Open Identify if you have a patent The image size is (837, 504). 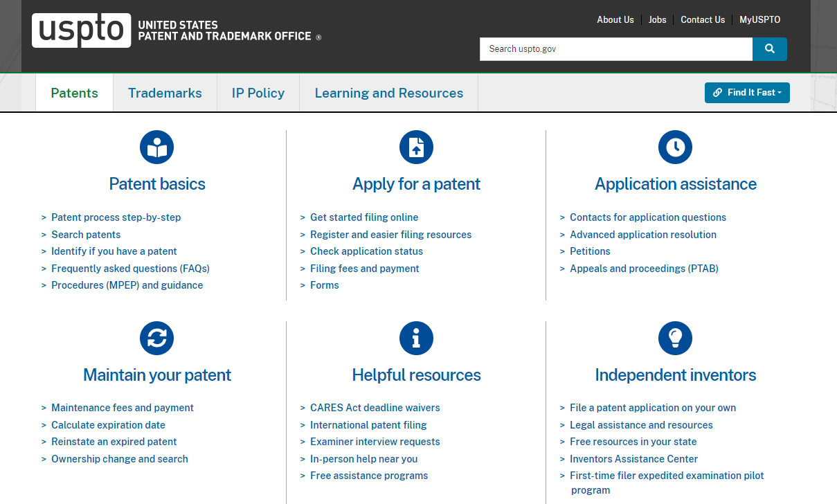114,251
